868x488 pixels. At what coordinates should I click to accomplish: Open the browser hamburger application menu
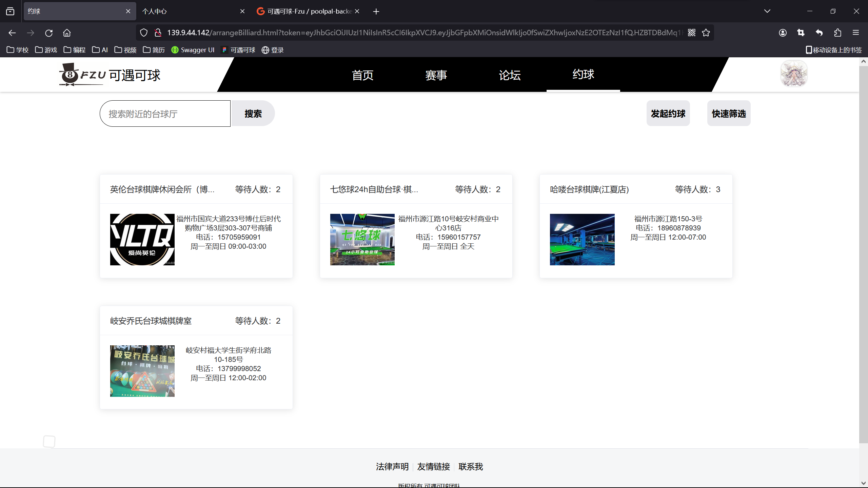point(856,33)
